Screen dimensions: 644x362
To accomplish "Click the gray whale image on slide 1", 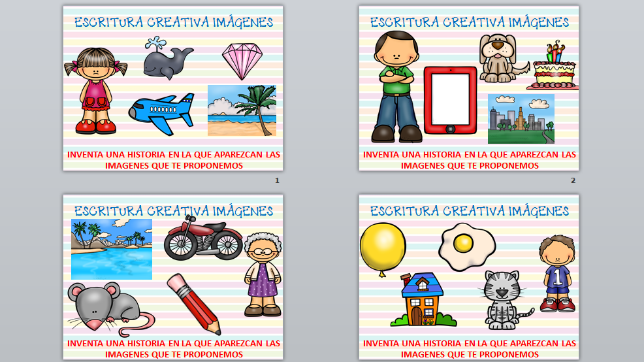I will tap(168, 58).
